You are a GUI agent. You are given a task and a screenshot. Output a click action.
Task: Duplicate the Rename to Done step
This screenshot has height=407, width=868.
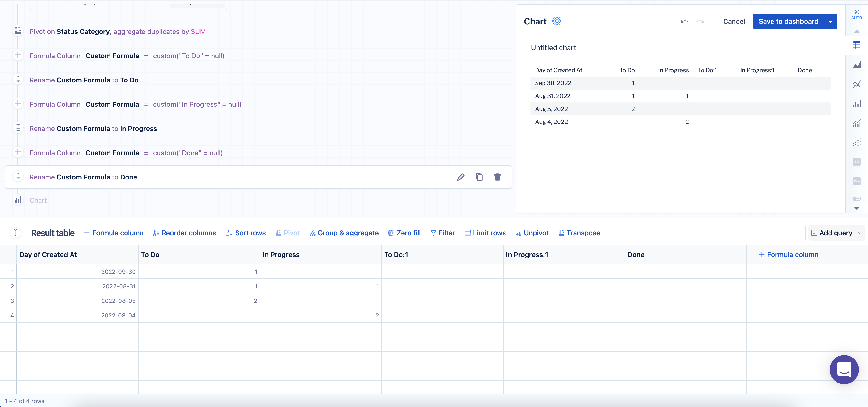479,177
